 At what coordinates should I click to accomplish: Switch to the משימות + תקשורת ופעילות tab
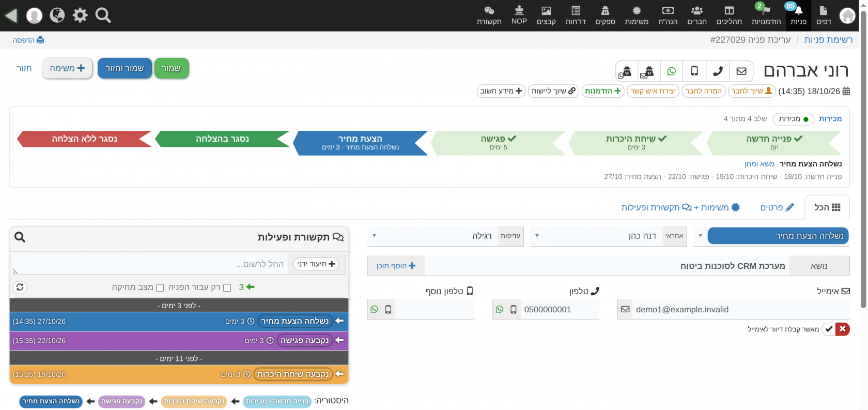(x=681, y=207)
